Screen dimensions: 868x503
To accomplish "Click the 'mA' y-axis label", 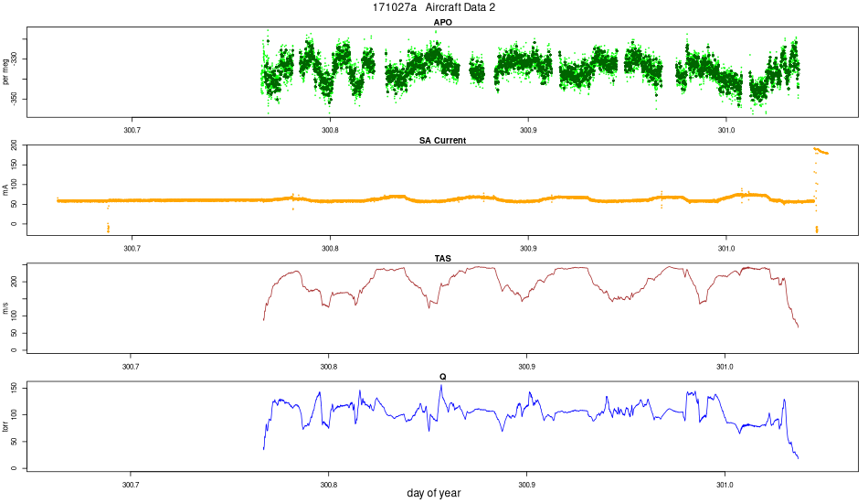I will click(x=5, y=190).
